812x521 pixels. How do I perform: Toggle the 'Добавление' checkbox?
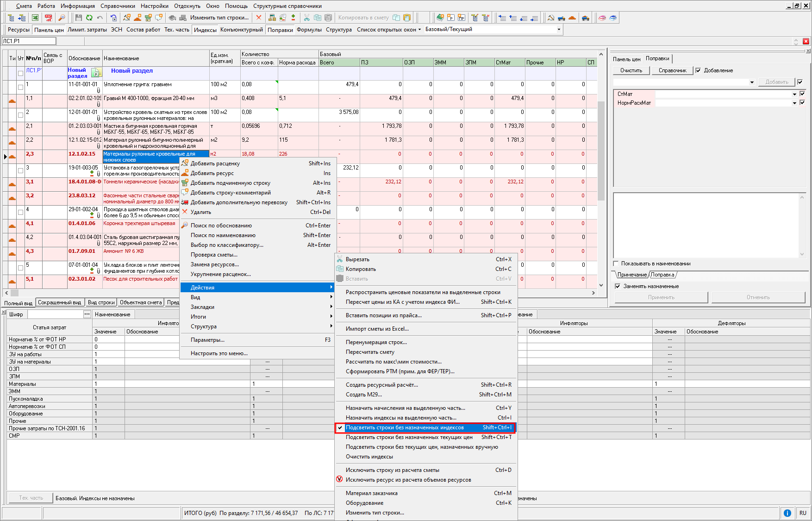tap(698, 70)
